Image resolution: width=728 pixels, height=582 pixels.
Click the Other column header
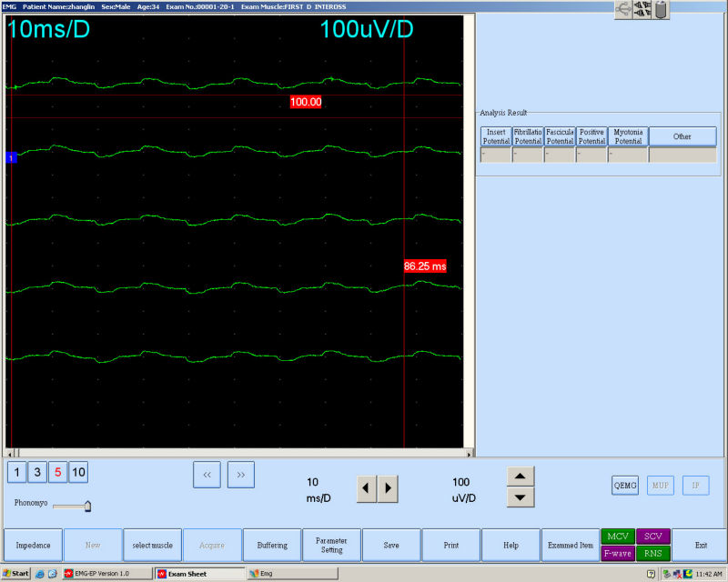click(682, 136)
